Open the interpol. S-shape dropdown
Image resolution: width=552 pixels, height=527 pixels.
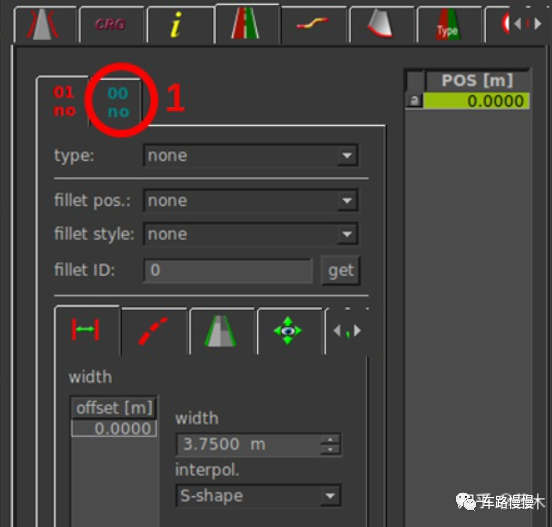point(258,496)
